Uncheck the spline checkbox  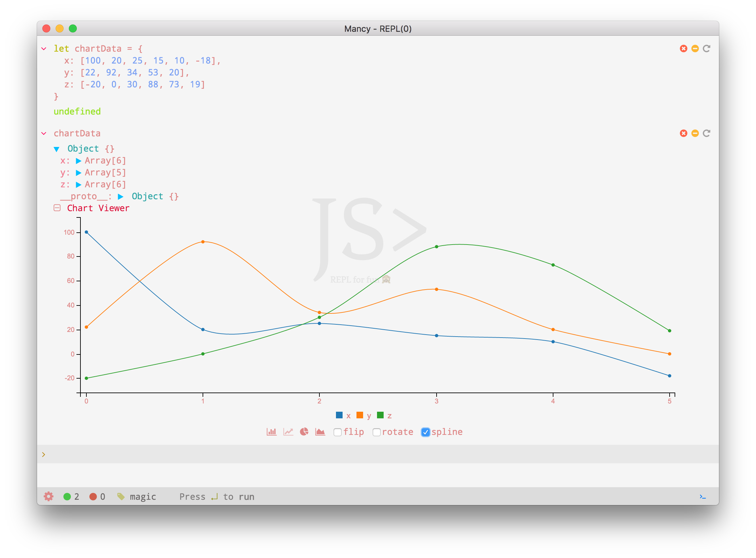[425, 432]
